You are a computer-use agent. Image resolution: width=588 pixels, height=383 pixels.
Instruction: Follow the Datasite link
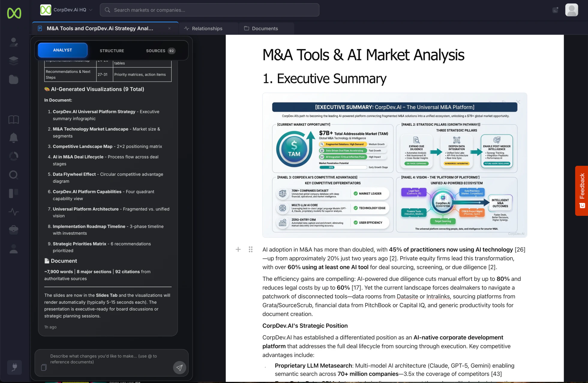[x=407, y=297]
